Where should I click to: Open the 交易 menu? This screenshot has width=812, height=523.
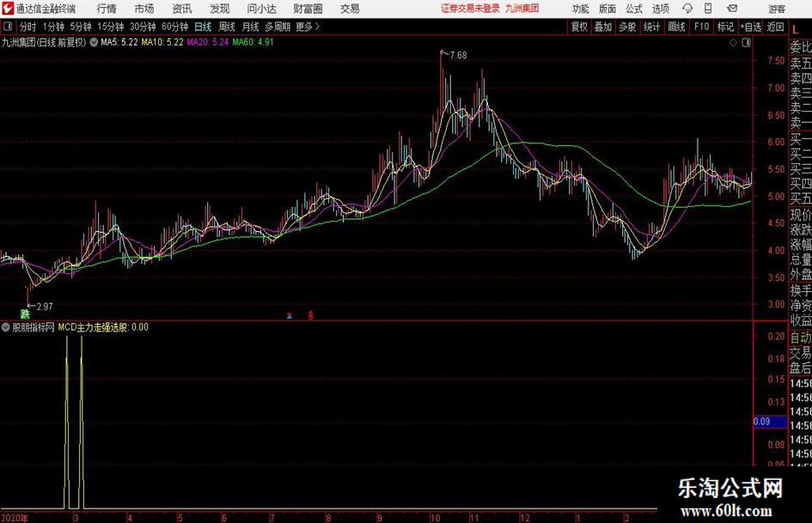[x=350, y=9]
